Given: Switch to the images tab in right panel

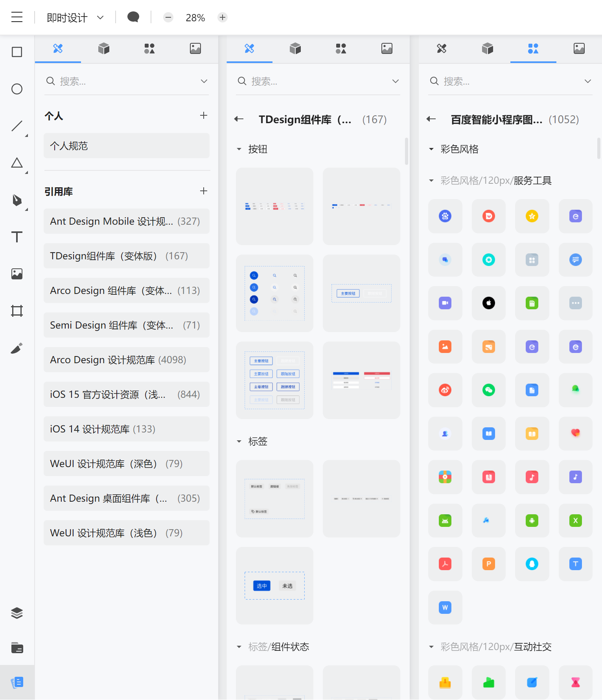Looking at the screenshot, I should (x=579, y=48).
